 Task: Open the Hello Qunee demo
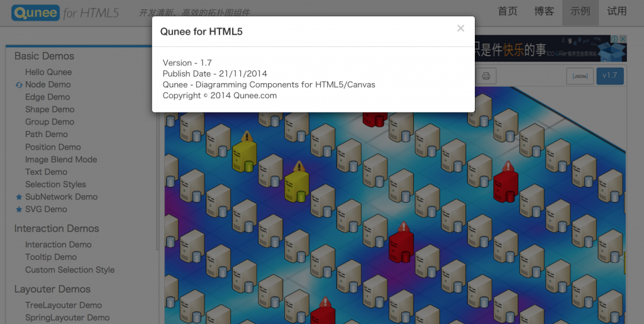[48, 72]
